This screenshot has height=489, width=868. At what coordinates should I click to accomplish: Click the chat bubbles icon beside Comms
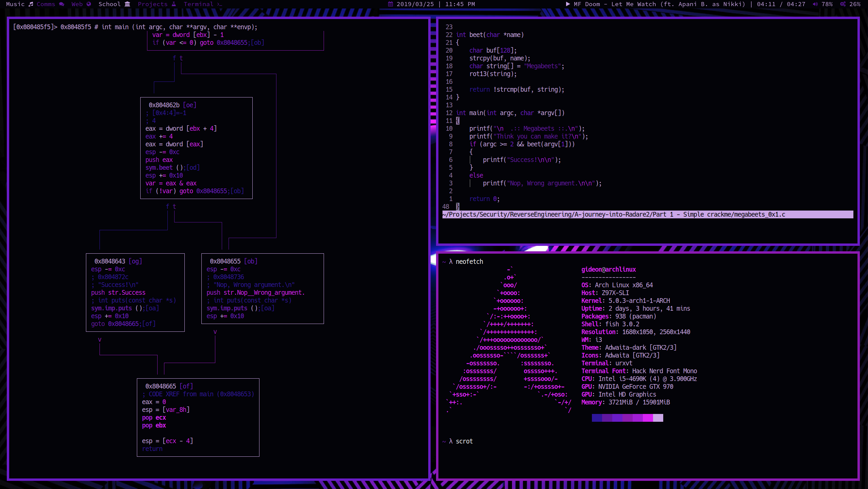[x=61, y=4]
